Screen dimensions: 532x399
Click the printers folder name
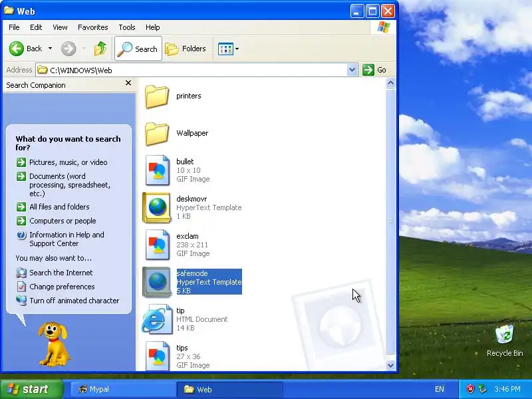coord(189,96)
